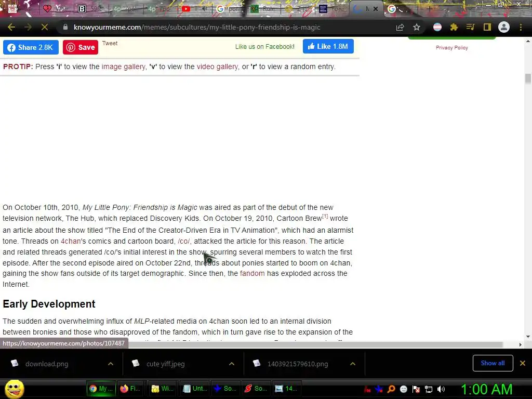
Task: Open the Chrome three-dot menu
Action: click(x=521, y=27)
